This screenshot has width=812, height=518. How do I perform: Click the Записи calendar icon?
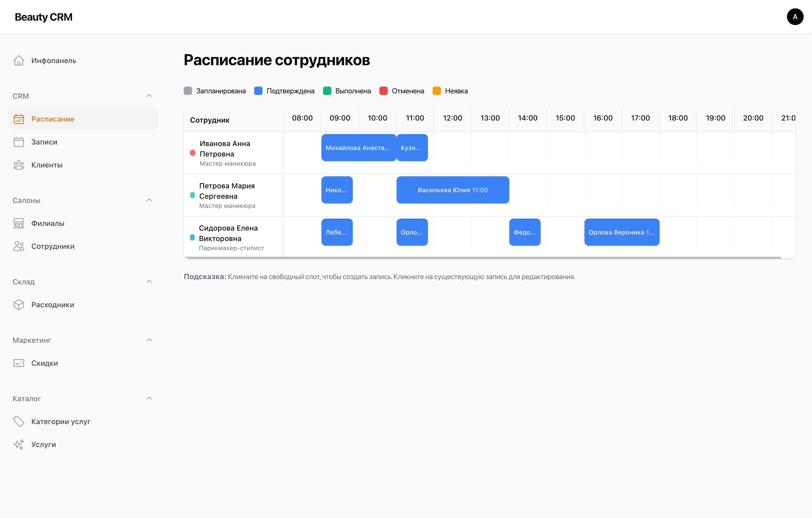pyautogui.click(x=19, y=142)
